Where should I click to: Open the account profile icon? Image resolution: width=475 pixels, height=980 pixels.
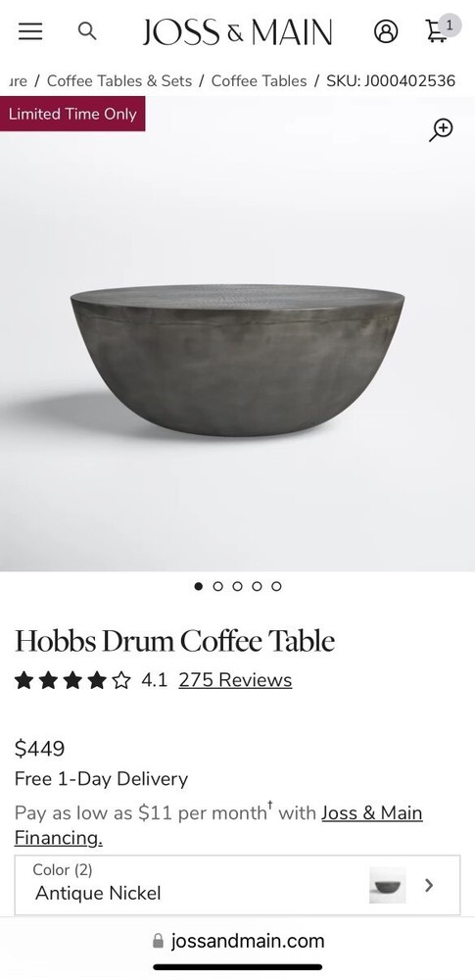pyautogui.click(x=386, y=30)
